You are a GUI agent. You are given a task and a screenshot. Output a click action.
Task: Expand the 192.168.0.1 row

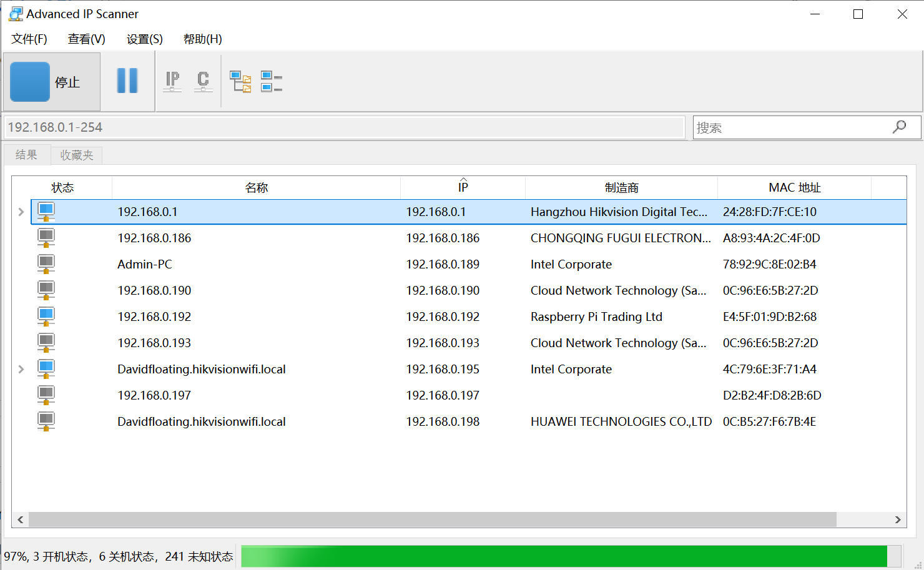tap(21, 212)
